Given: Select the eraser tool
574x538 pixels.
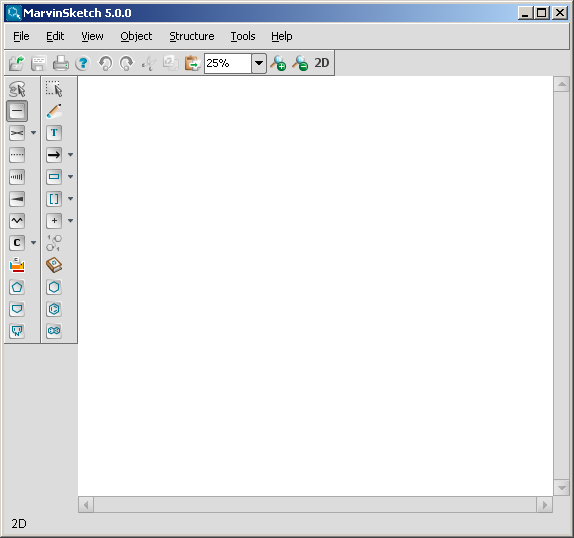Looking at the screenshot, I should (x=54, y=111).
